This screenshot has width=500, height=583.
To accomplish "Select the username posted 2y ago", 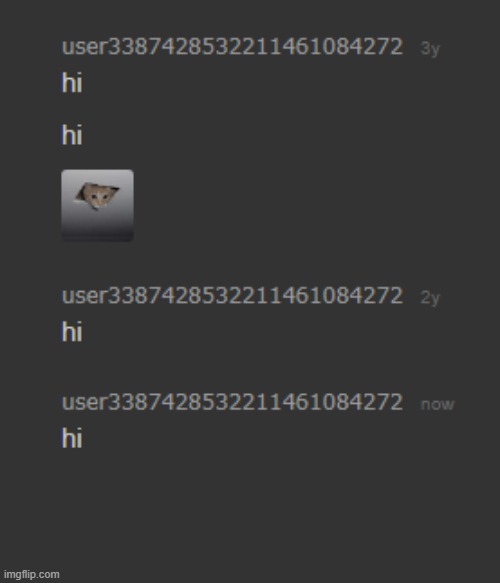I will point(232,296).
